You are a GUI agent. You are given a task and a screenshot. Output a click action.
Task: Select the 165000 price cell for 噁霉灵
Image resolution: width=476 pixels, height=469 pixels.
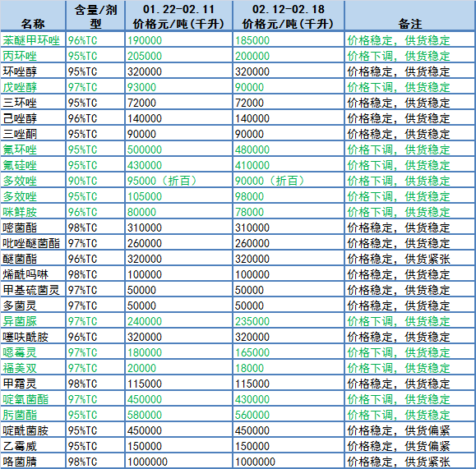click(x=289, y=352)
